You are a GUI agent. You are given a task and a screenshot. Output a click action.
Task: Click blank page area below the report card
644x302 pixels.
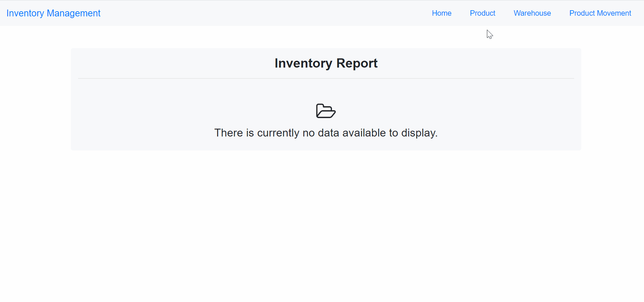tap(322, 225)
